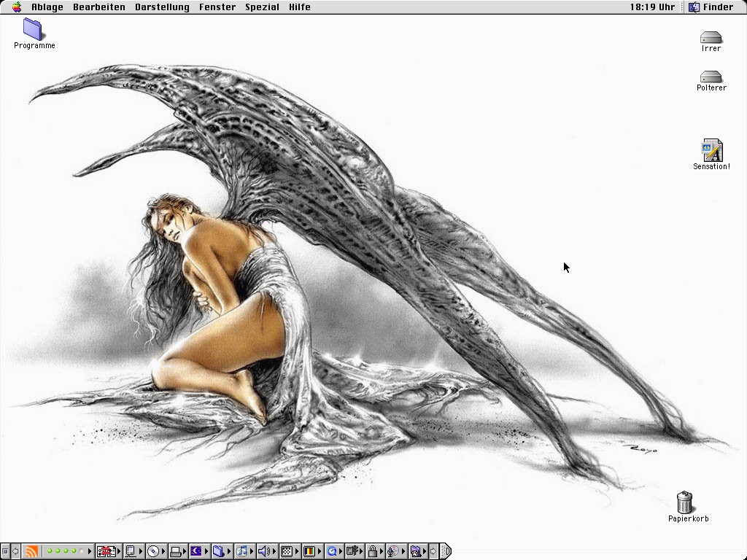Collapse the control strip using its end tab
The width and height of the screenshot is (747, 560).
click(446, 551)
